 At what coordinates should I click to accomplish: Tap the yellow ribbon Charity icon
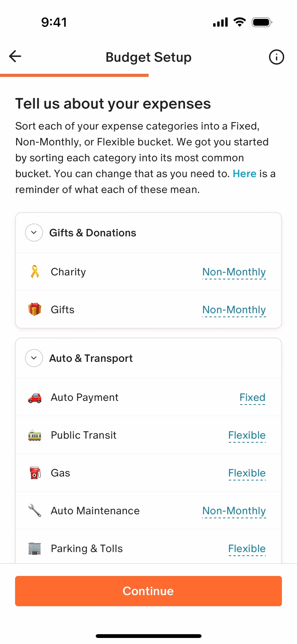(35, 272)
